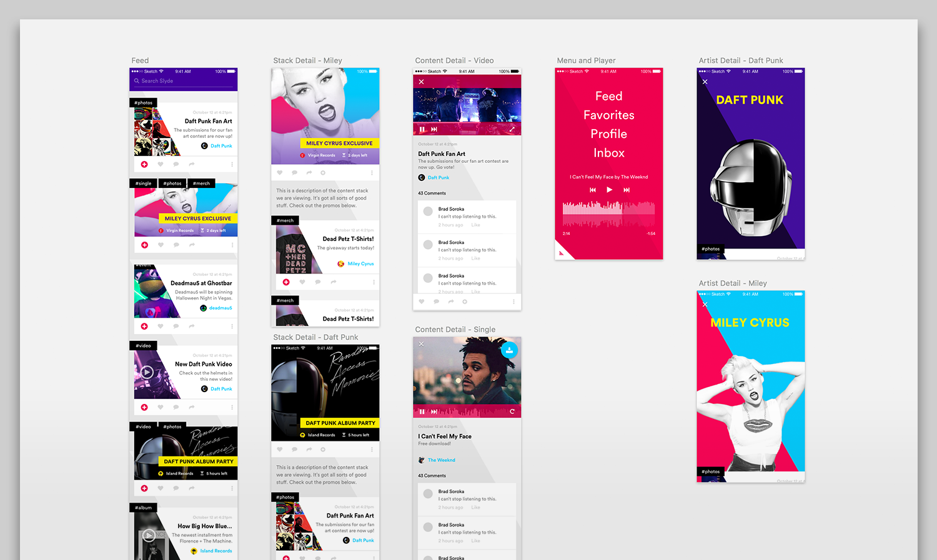Screen dimensions: 937x560
Task: Open more options on Daft Punk Fan Art feed card
Action: [232, 164]
